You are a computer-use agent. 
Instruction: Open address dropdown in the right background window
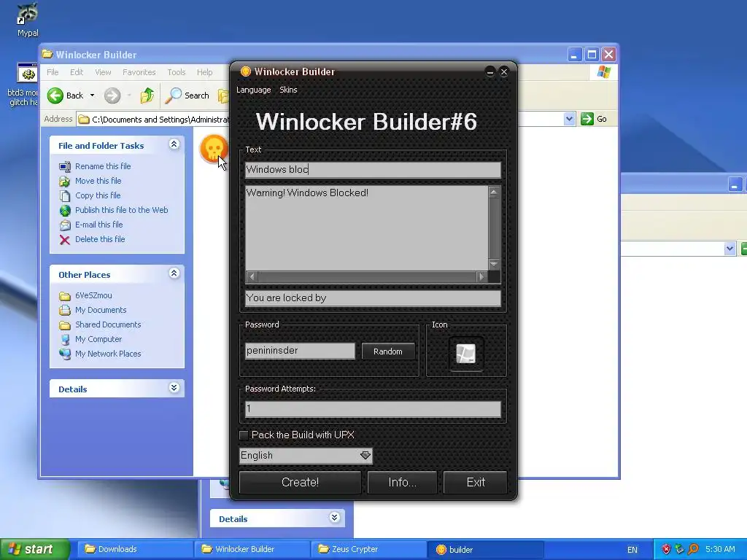point(729,249)
